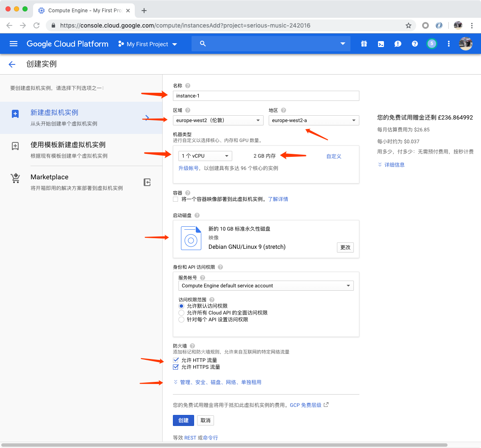Switch to the Compute Engine browser tab

click(x=84, y=11)
